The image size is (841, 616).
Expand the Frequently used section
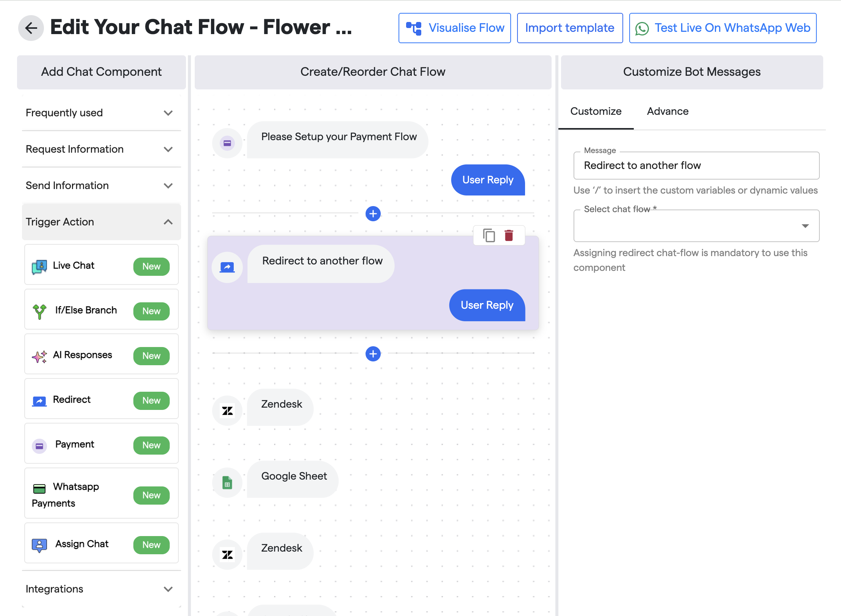(101, 113)
